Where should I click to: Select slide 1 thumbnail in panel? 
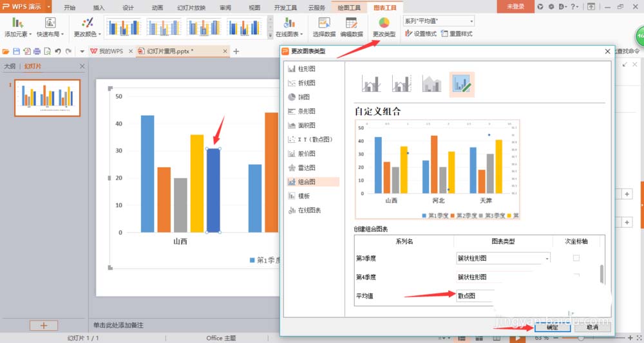[47, 98]
